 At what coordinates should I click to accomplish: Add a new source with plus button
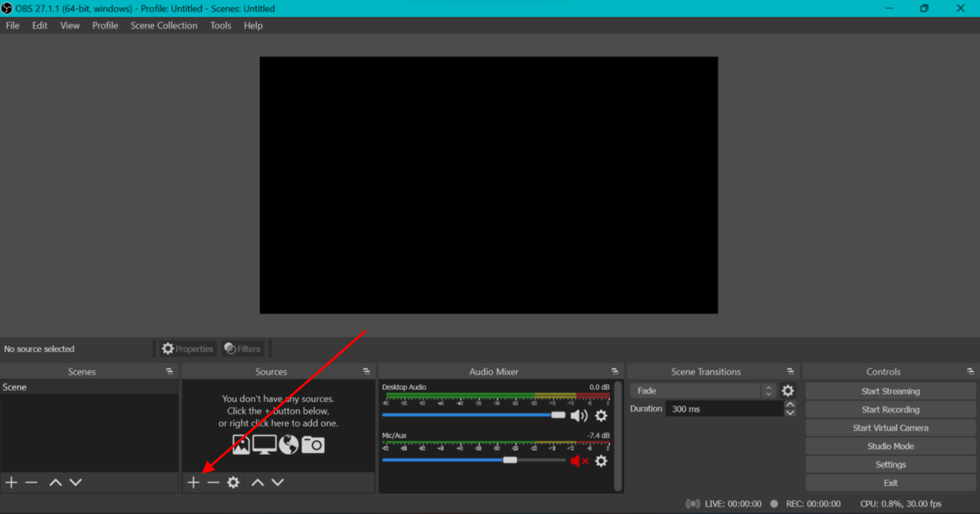pyautogui.click(x=193, y=482)
